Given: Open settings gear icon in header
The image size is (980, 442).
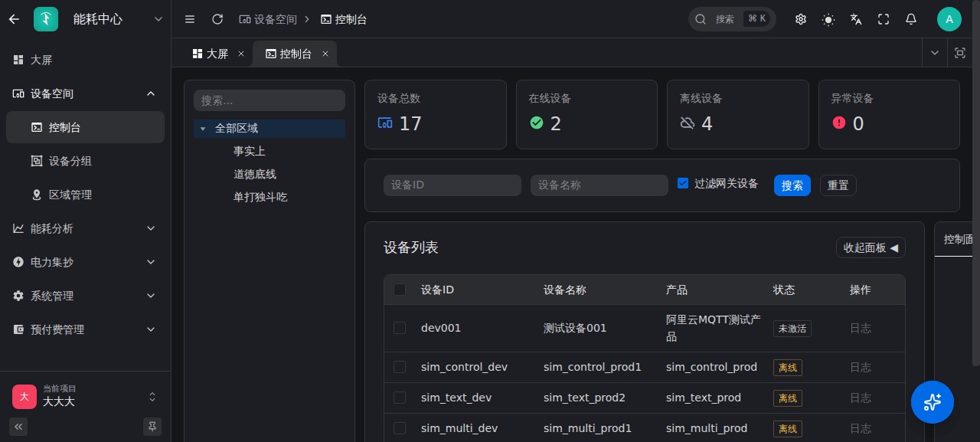Looking at the screenshot, I should 801,19.
